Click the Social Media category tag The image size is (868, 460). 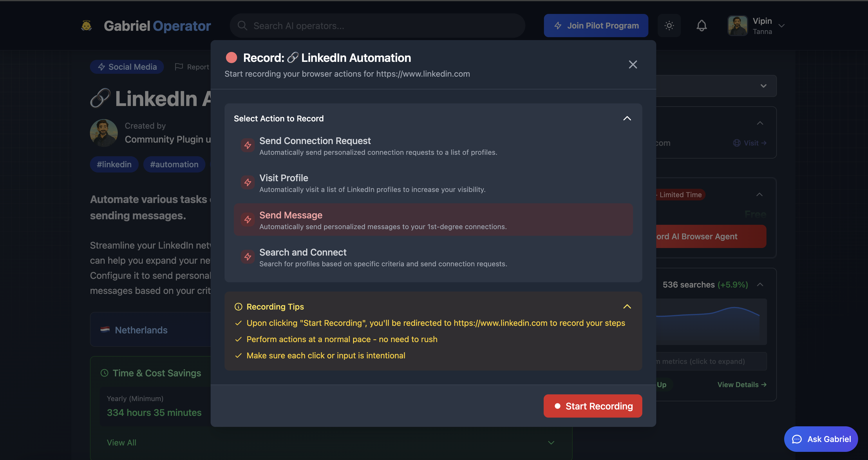pyautogui.click(x=127, y=67)
